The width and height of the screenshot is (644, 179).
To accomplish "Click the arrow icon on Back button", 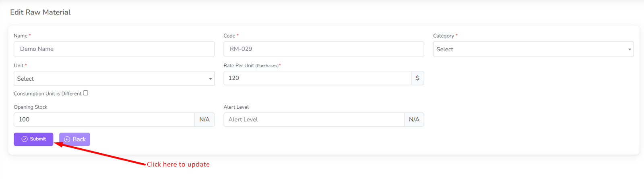I will pos(67,139).
